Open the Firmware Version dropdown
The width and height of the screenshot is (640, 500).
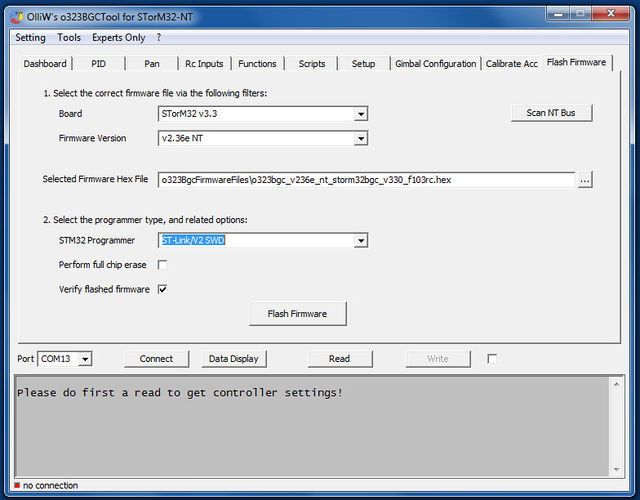(x=361, y=139)
